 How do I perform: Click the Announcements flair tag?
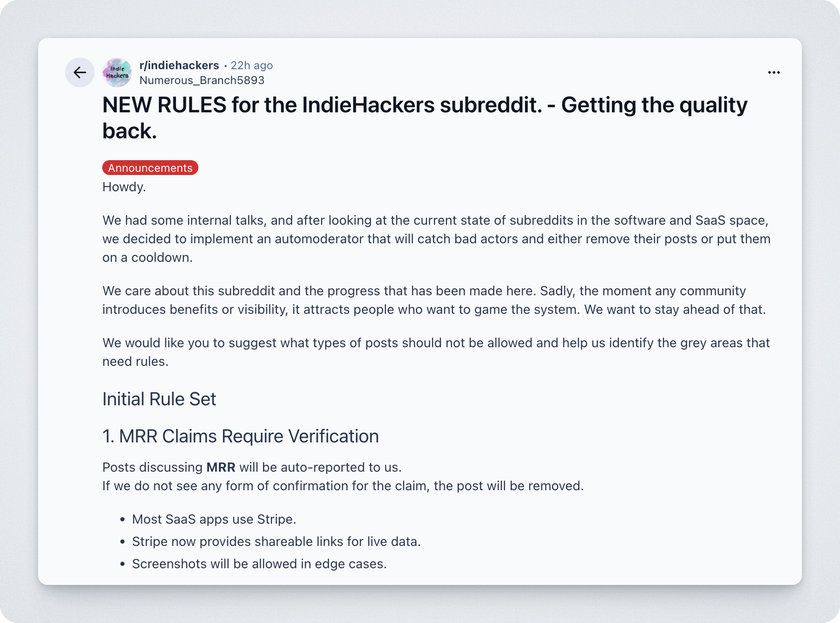point(150,168)
